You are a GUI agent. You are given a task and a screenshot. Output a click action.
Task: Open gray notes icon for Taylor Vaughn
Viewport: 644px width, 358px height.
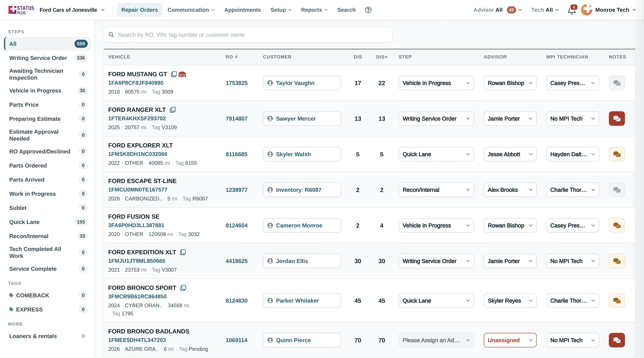click(616, 83)
